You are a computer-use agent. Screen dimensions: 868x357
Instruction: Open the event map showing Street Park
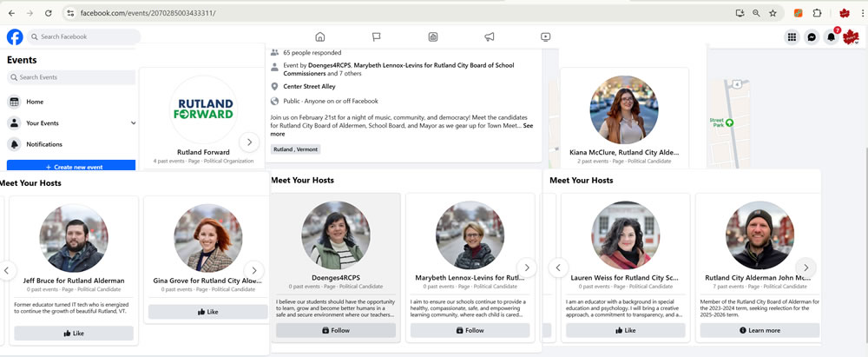pyautogui.click(x=730, y=123)
